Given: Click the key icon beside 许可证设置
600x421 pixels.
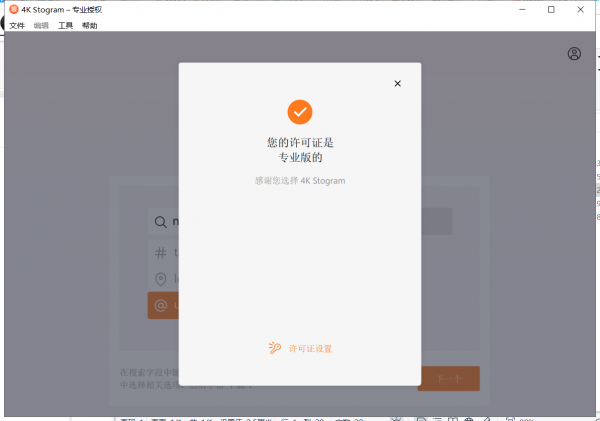Looking at the screenshot, I should pos(274,348).
